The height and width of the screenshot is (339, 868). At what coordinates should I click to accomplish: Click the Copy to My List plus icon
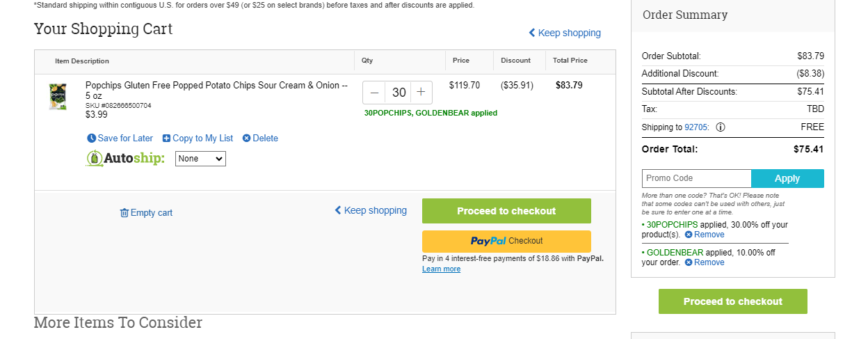166,139
